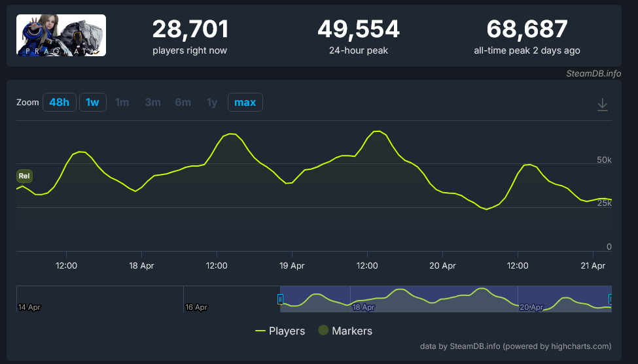638x364 pixels.
Task: Select the 1m zoom option
Action: click(122, 103)
